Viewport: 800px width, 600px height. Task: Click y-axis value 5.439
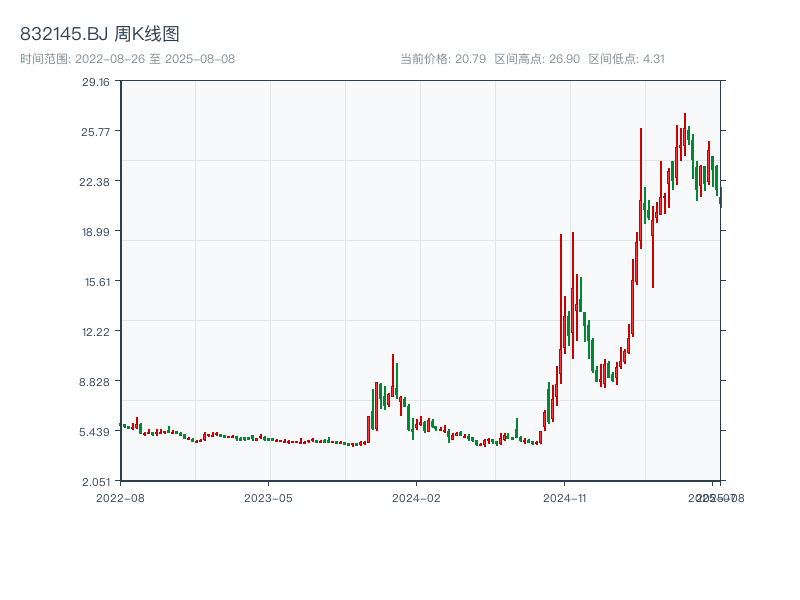tap(95, 432)
